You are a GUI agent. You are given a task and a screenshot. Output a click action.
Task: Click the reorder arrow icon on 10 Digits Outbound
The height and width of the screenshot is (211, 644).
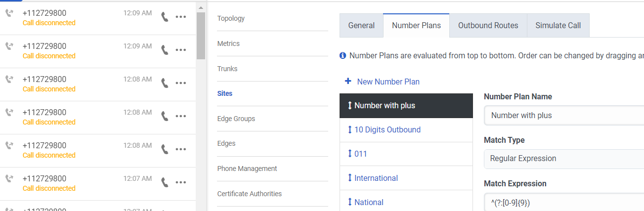coord(350,130)
